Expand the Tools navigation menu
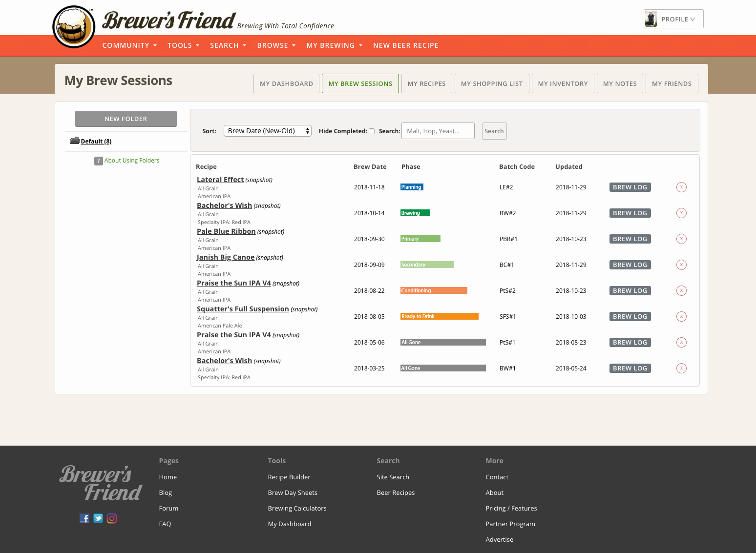 click(183, 45)
